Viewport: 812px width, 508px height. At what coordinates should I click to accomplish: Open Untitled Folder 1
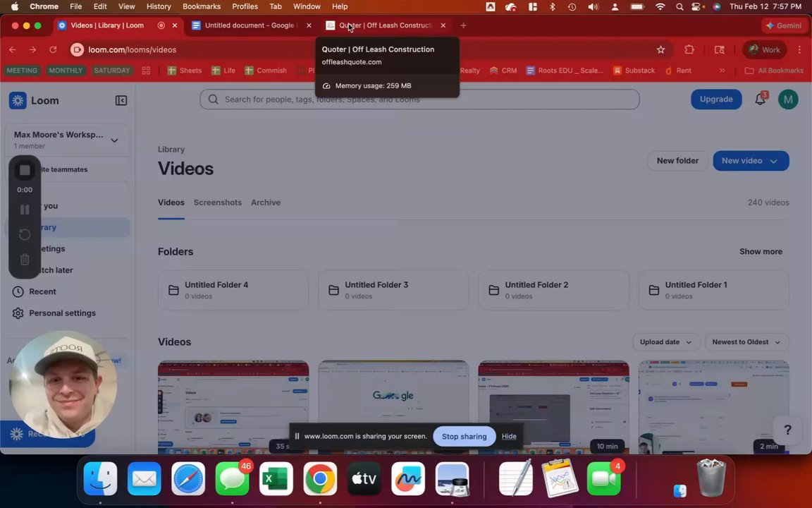(x=713, y=290)
